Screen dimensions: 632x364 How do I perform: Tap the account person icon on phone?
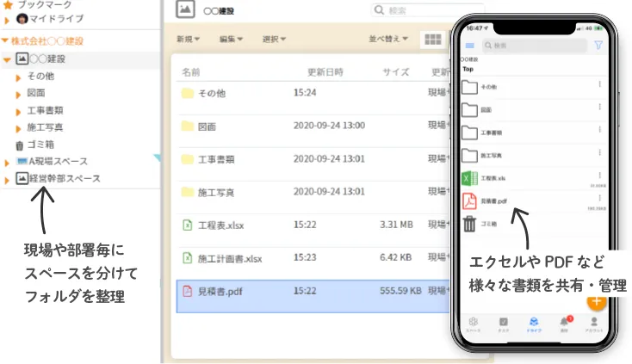[594, 323]
